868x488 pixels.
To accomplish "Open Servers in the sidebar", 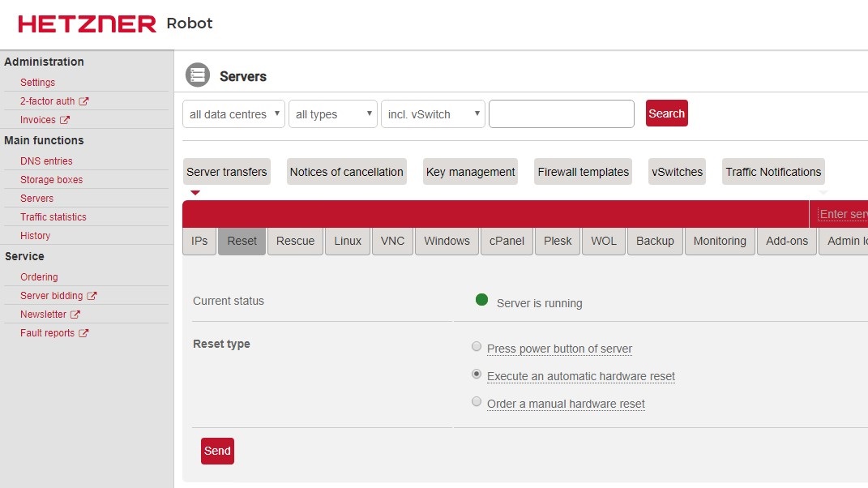I will pyautogui.click(x=37, y=199).
